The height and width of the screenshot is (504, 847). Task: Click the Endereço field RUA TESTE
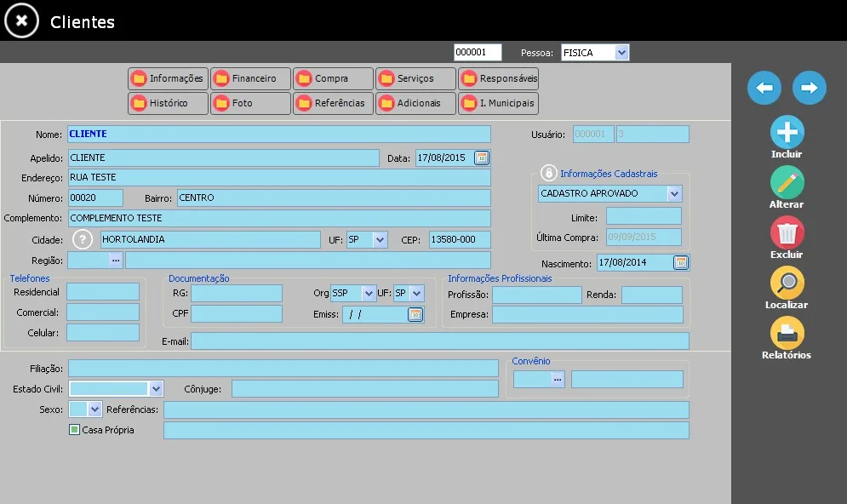coord(278,177)
